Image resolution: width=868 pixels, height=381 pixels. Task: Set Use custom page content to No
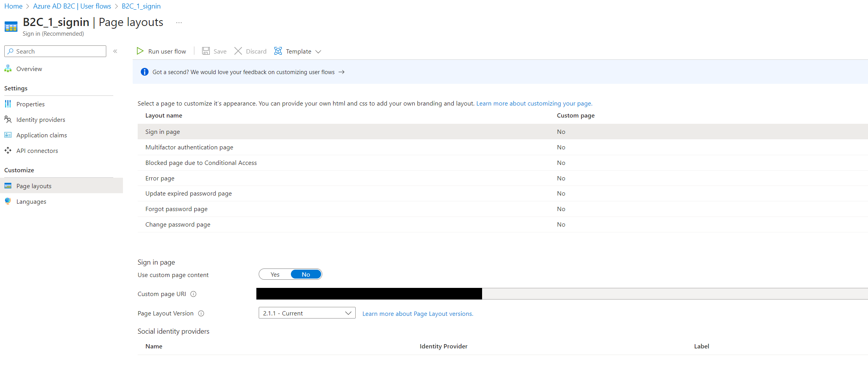pyautogui.click(x=306, y=274)
